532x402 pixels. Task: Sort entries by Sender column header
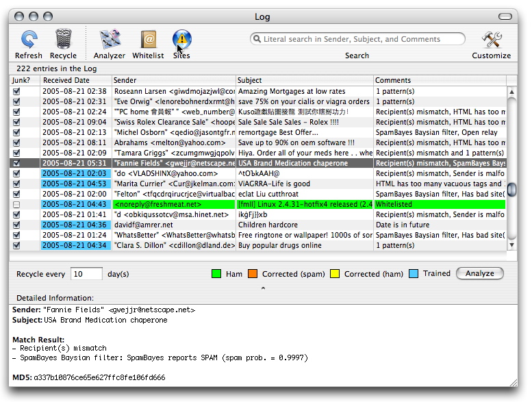tap(173, 80)
